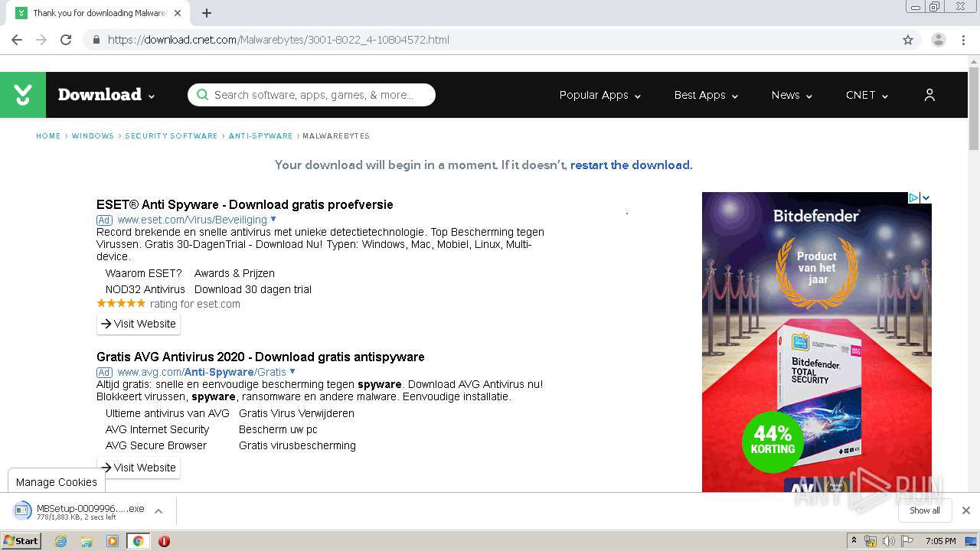View site padlock security info
Viewport: 980px width, 551px height.
tap(96, 40)
